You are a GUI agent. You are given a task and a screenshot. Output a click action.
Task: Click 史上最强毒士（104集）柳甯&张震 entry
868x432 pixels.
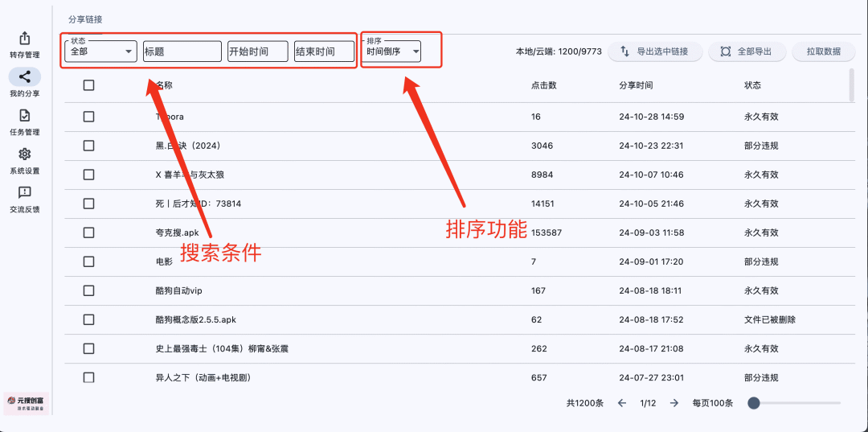(222, 348)
